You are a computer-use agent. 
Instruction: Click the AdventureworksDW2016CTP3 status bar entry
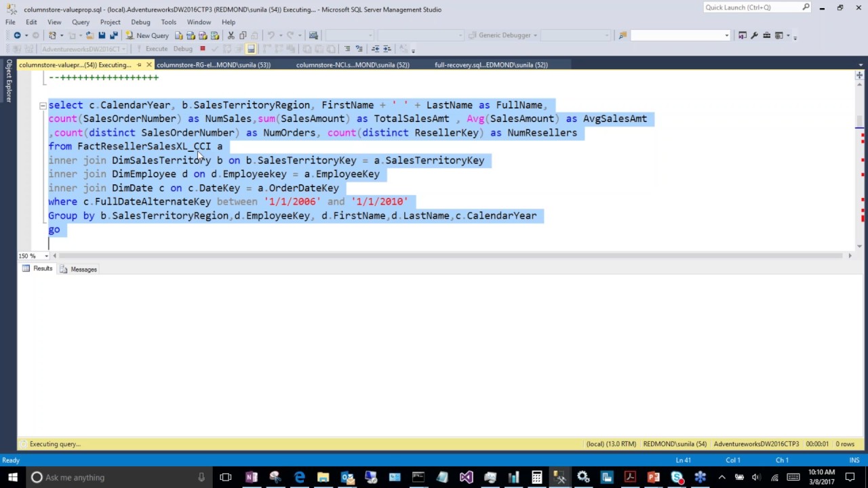pos(756,444)
